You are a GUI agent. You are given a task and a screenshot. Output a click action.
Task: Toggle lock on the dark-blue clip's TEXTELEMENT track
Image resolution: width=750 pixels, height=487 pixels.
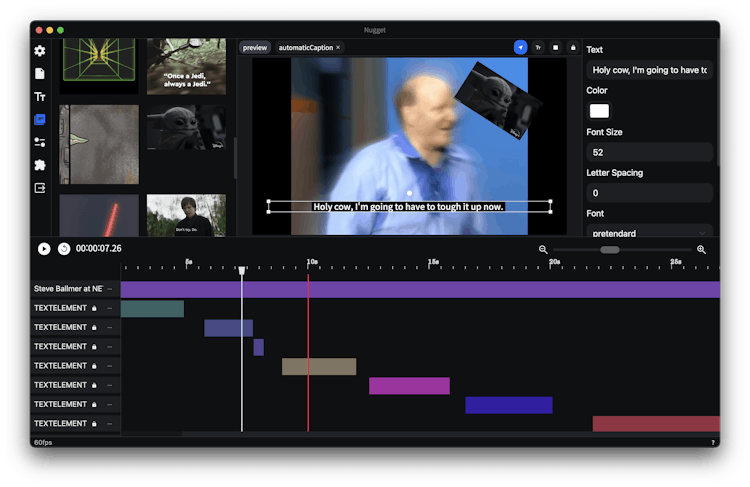[x=94, y=404]
